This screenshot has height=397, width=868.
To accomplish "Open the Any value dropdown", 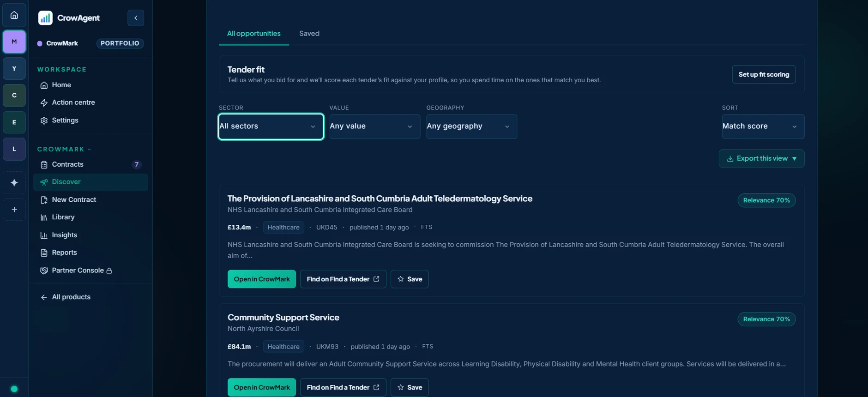I will click(x=374, y=126).
